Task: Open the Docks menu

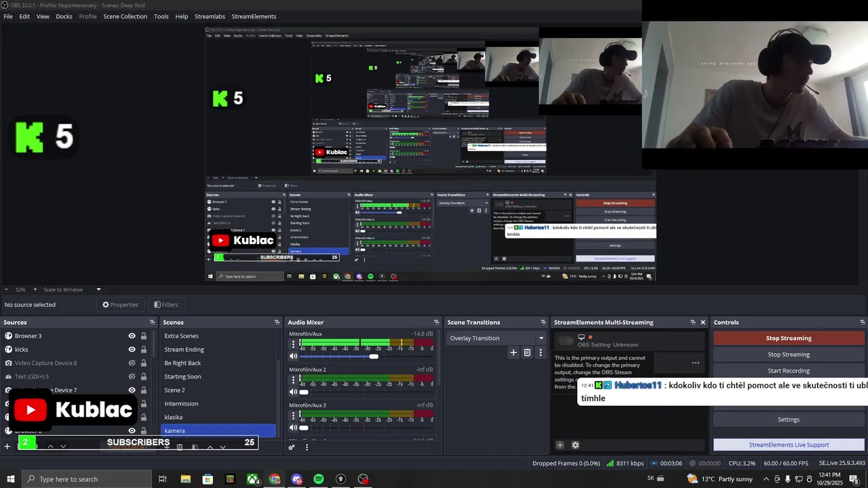Action: pos(64,16)
